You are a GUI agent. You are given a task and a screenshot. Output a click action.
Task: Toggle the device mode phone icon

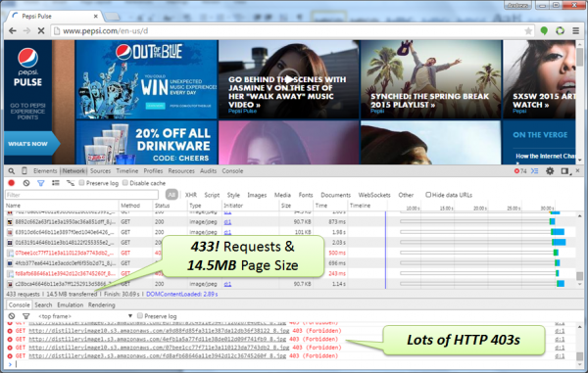pos(24,170)
